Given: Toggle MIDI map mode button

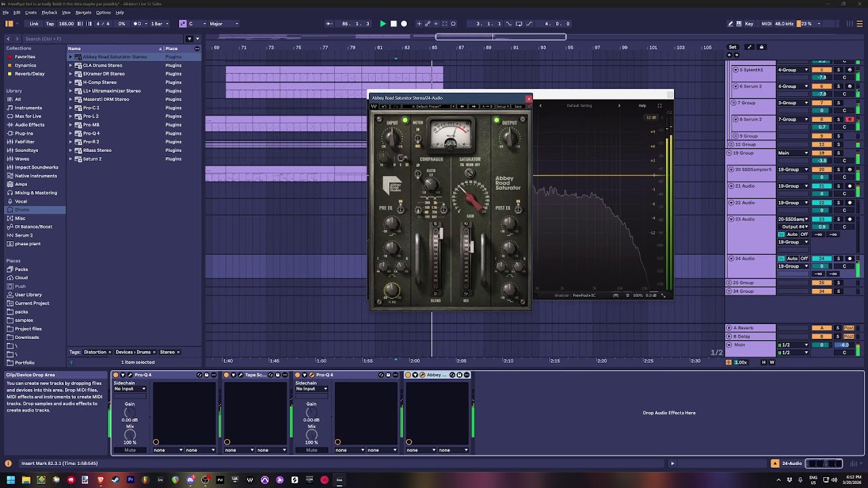Looking at the screenshot, I should tap(766, 24).
